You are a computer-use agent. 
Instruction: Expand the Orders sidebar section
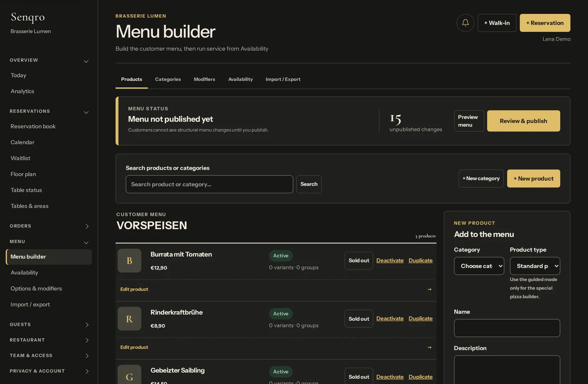tap(49, 226)
